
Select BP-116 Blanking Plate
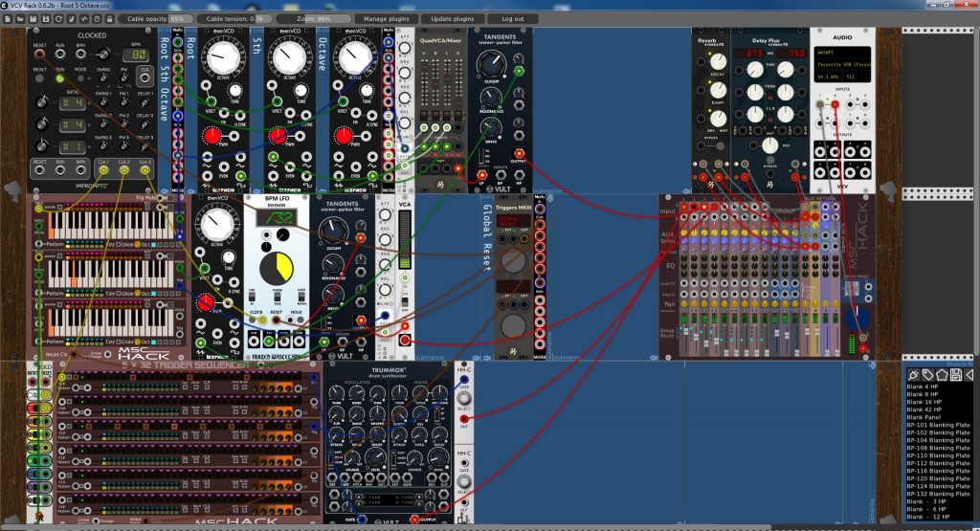(x=938, y=471)
